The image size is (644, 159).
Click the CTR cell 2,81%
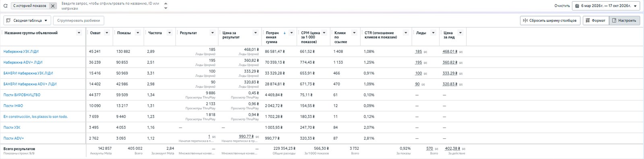pyautogui.click(x=369, y=138)
